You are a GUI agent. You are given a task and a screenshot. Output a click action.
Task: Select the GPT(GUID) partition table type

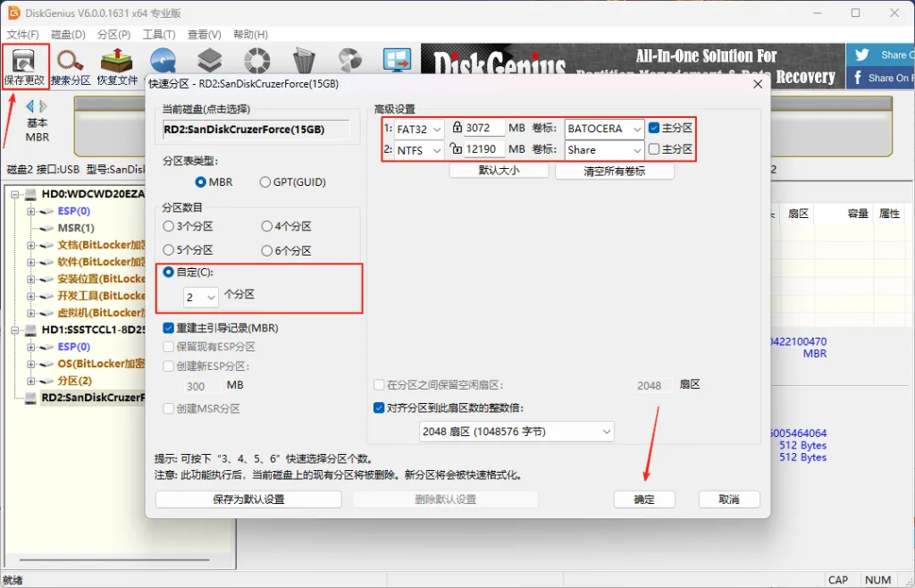(x=265, y=182)
